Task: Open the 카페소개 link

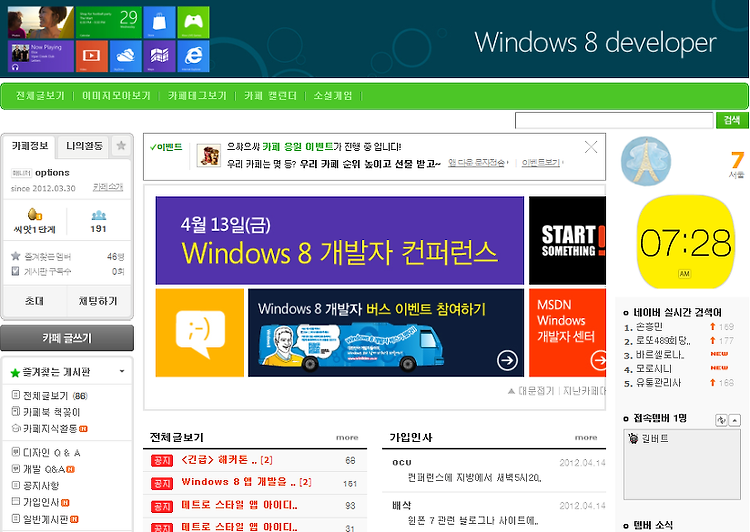Action: click(x=108, y=187)
